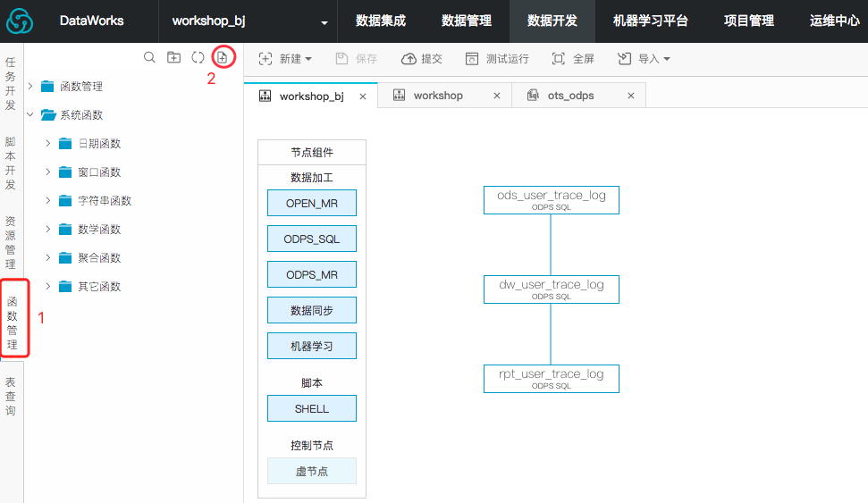Viewport: 868px width, 503px height.
Task: Click the 聚合函数 folder icon
Action: click(65, 258)
